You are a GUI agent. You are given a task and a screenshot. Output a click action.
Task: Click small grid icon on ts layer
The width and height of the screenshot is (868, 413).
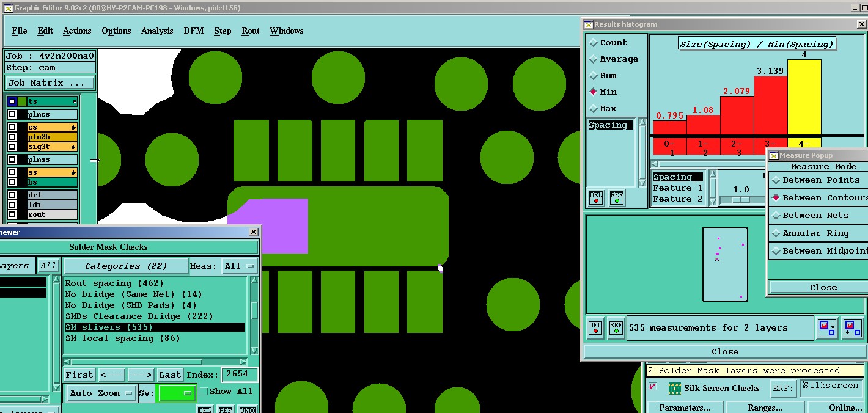75,101
